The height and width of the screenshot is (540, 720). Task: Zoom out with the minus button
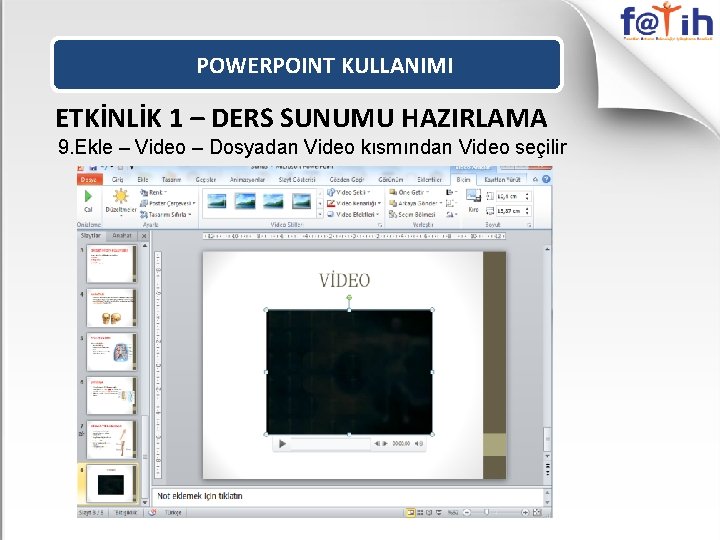coord(467,512)
